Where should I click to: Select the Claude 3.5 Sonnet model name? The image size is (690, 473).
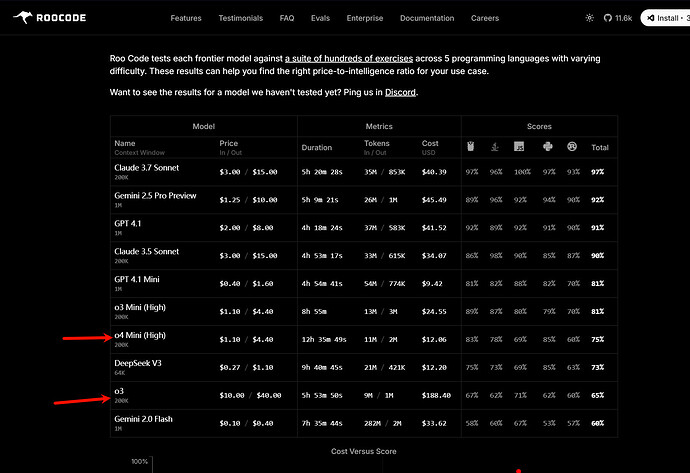pos(147,251)
